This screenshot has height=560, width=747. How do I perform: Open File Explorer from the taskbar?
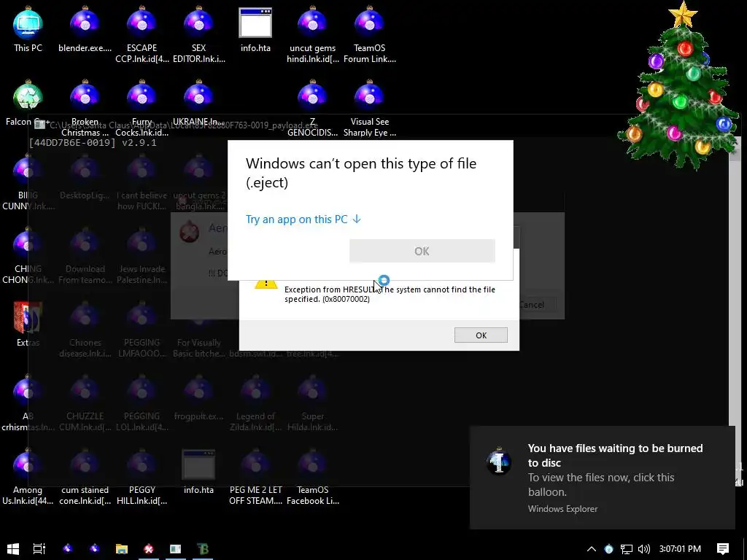coord(122,548)
